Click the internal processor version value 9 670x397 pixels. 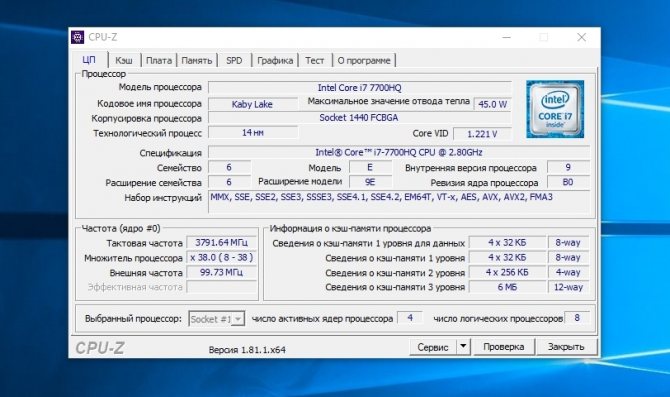tap(568, 167)
